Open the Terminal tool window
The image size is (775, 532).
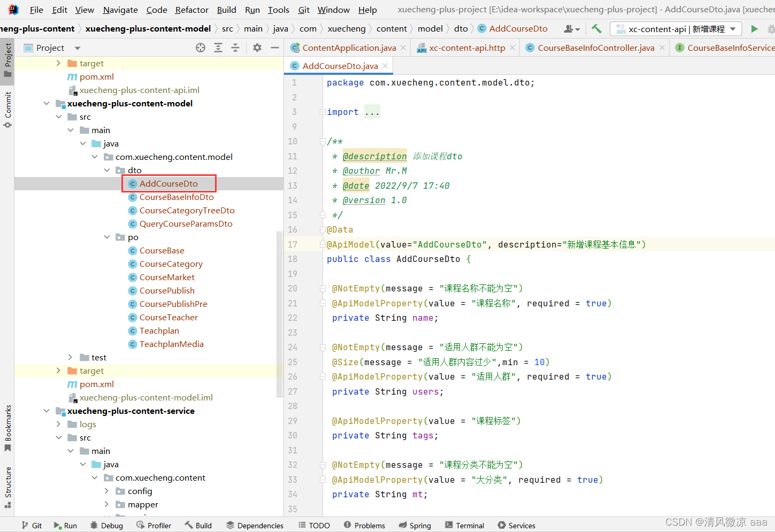464,526
